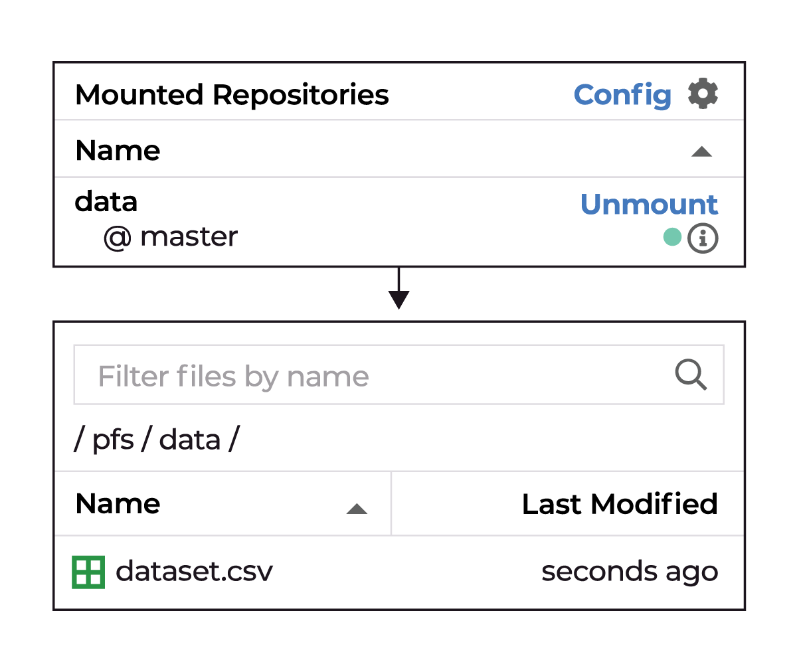Click the info circle icon for data repo
Screen dimensions: 797x672
(x=703, y=238)
